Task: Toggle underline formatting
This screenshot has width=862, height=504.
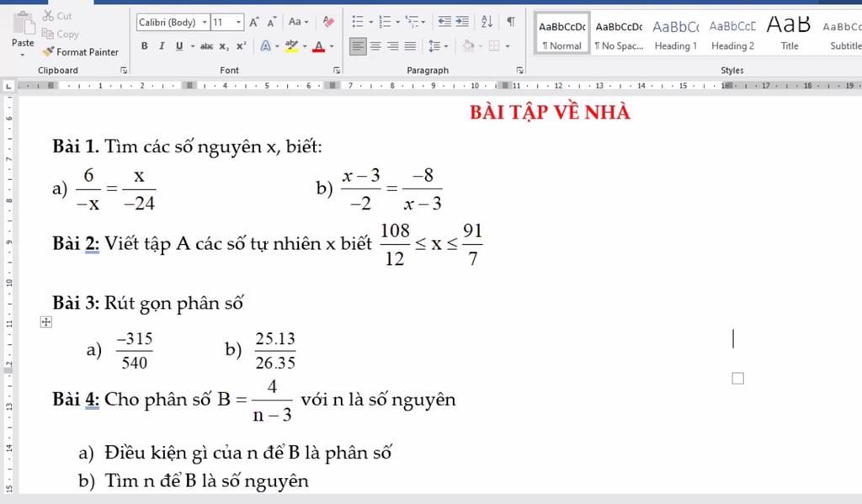Action: [x=179, y=46]
